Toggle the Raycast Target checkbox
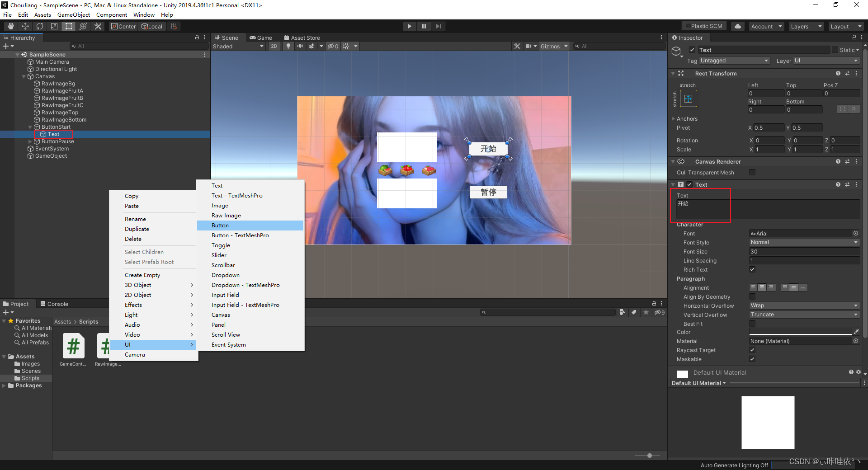Viewport: 868px width, 470px height. point(752,350)
